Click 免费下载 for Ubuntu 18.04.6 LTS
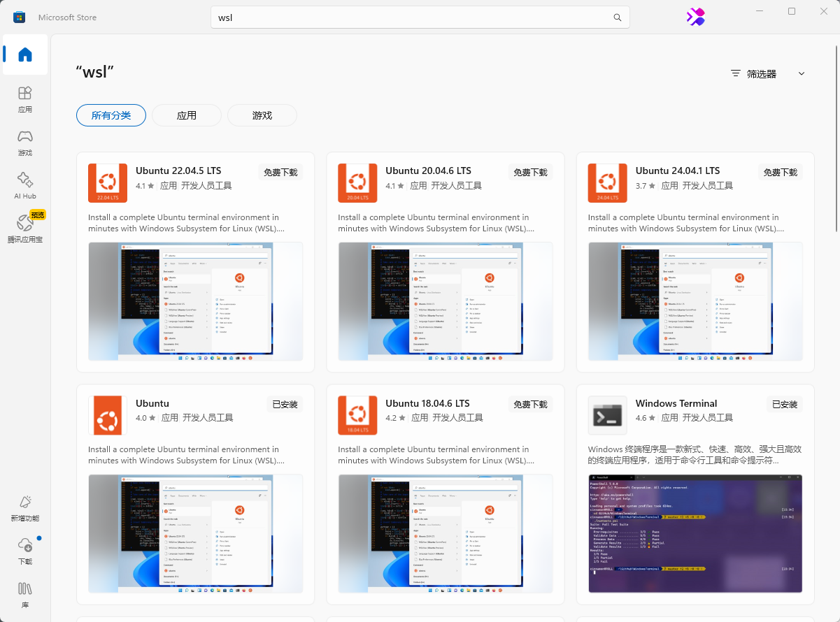 [530, 404]
